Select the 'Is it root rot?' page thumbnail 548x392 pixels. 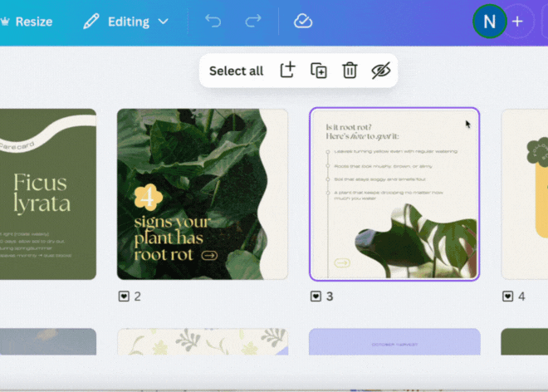394,194
